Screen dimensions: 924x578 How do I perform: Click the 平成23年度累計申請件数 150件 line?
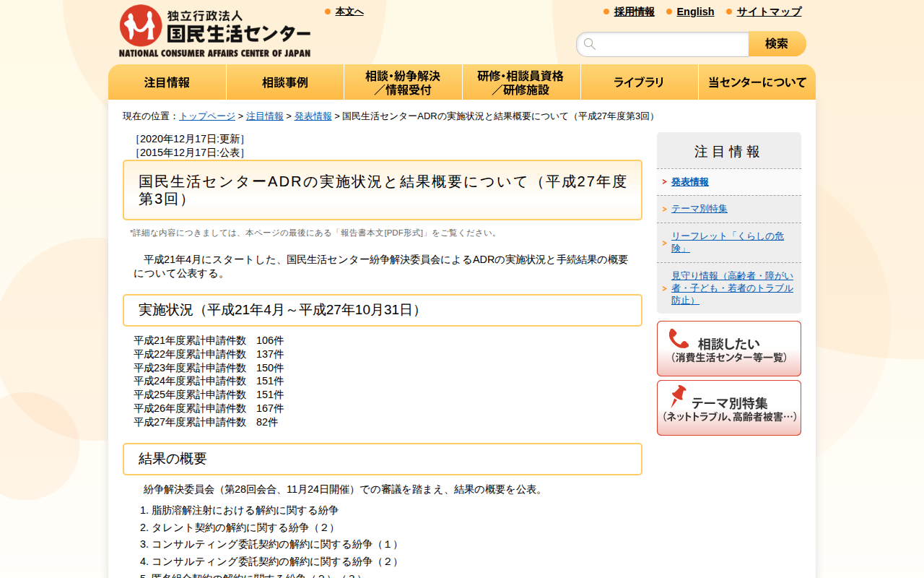pos(209,368)
